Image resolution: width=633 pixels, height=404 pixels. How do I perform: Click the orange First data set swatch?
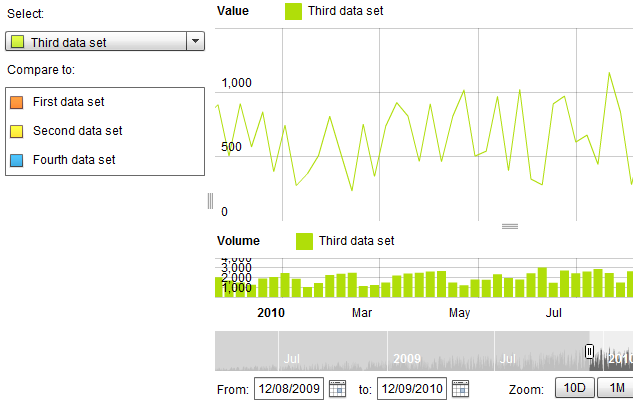[17, 103]
